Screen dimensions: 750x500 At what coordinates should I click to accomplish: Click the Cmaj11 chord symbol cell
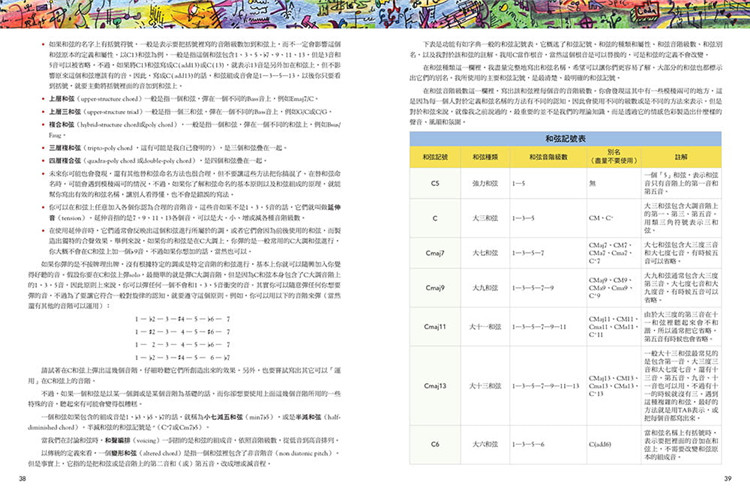435,327
